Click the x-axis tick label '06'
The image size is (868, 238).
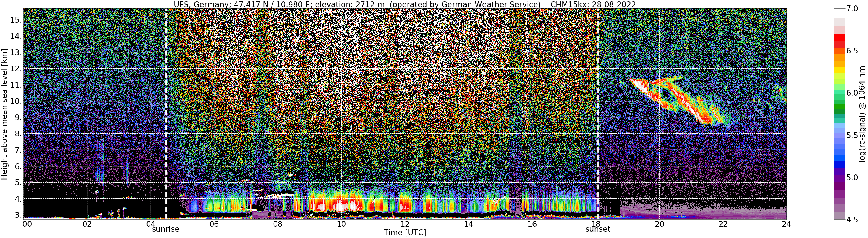point(214,224)
